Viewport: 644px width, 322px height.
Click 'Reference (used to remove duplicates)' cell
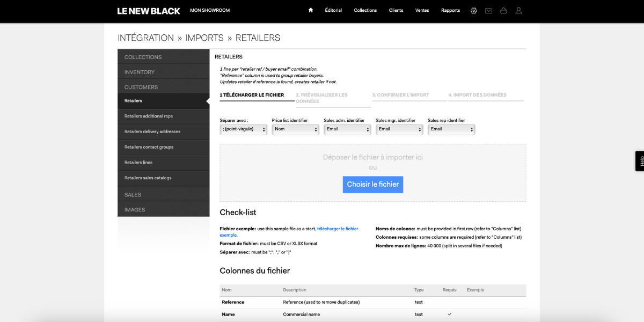[321, 302]
